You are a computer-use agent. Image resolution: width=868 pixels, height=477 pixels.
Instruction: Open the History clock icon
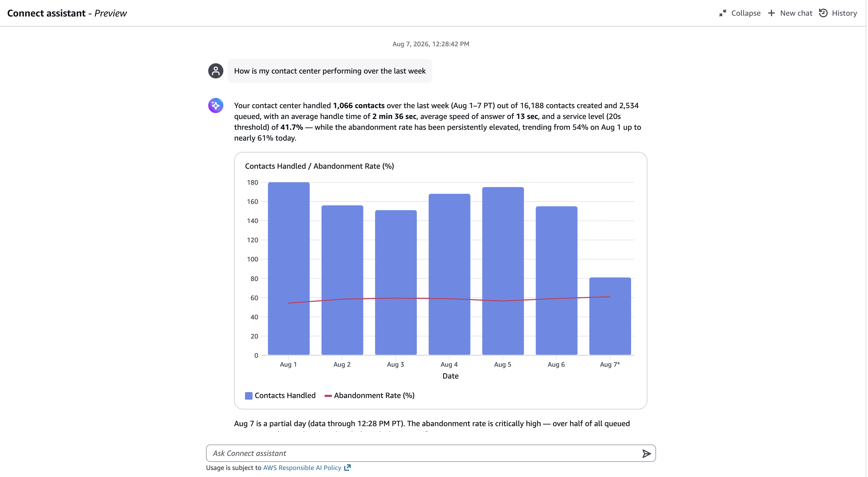823,13
